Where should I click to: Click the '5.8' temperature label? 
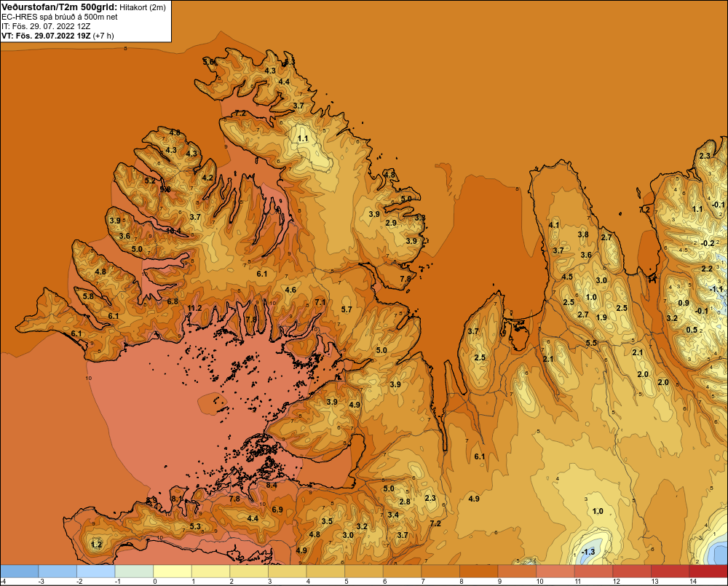[x=88, y=296]
